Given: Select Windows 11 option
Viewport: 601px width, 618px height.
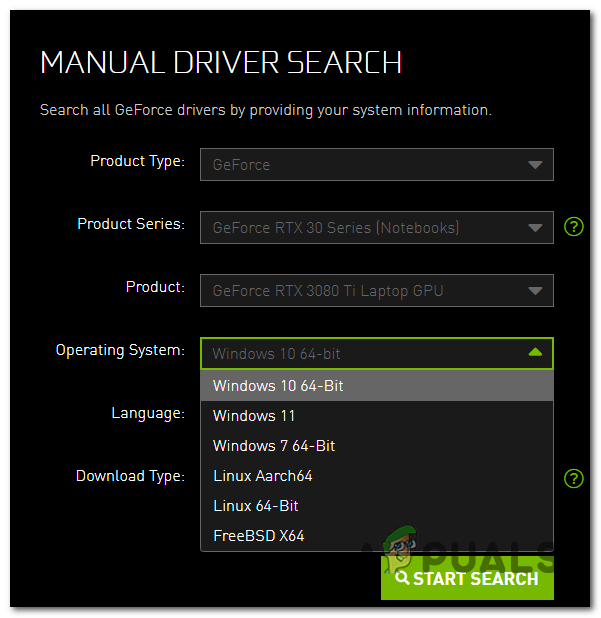Looking at the screenshot, I should click(x=376, y=416).
